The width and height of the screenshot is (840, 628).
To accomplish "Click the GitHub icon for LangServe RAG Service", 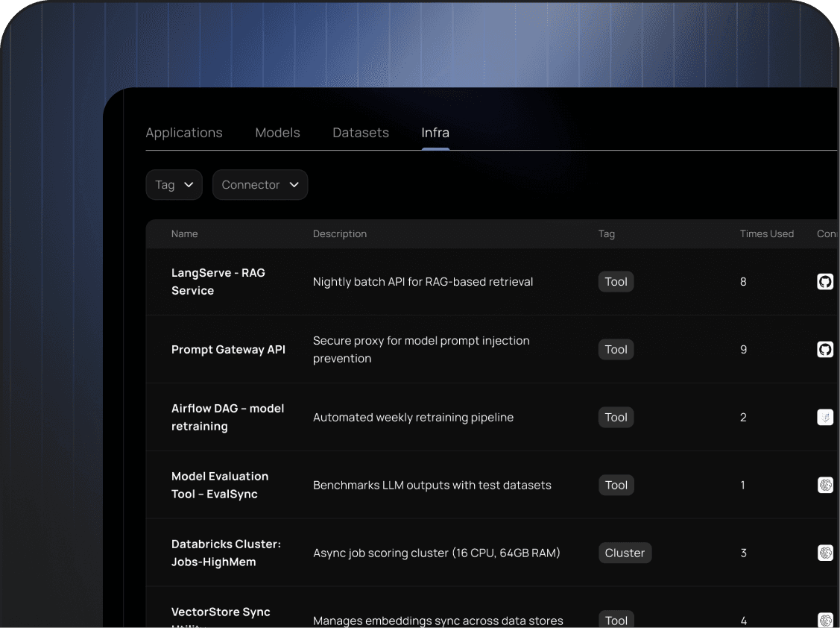I will click(825, 281).
